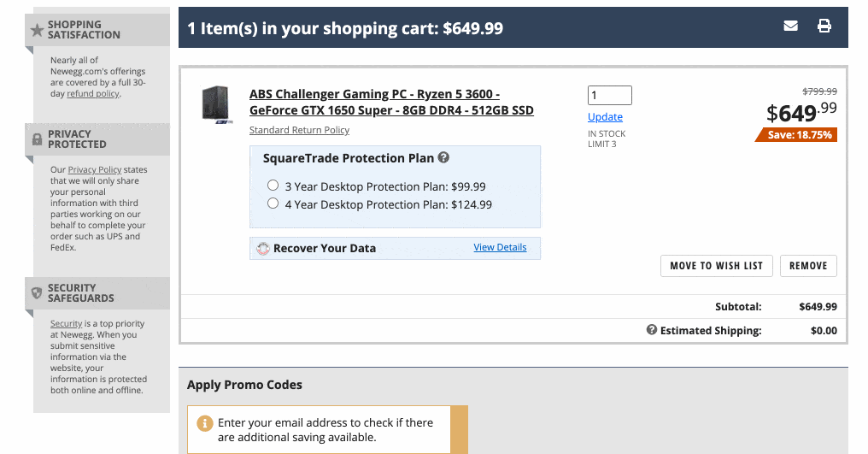Open View Details for Recover Your Data

coord(500,247)
